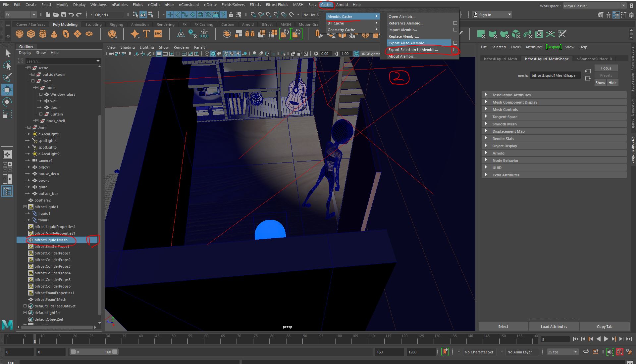Click the shelf settings gear icon
The width and height of the screenshot is (636, 364).
click(8, 36)
